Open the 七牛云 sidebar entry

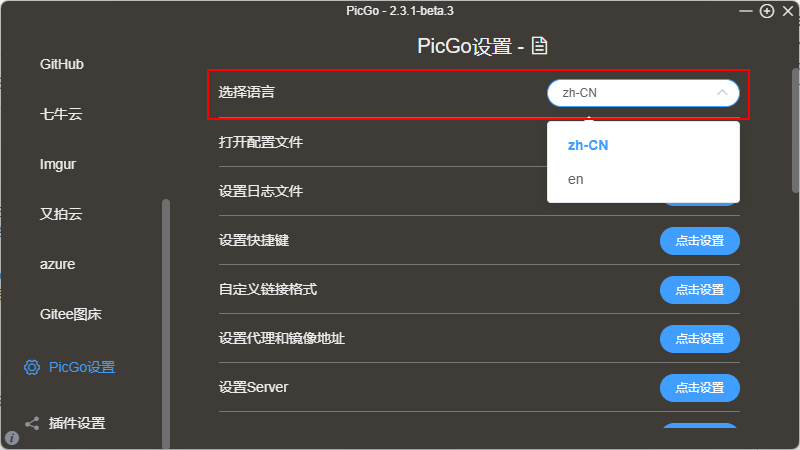[61, 114]
